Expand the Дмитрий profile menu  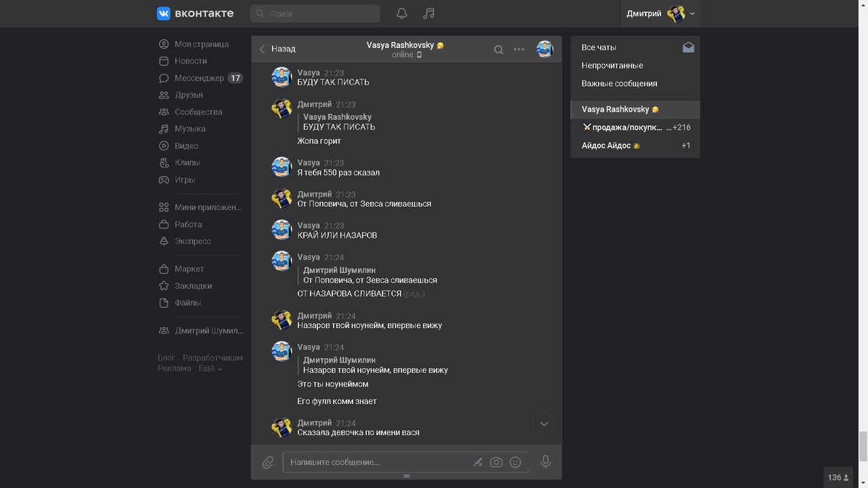(x=660, y=14)
